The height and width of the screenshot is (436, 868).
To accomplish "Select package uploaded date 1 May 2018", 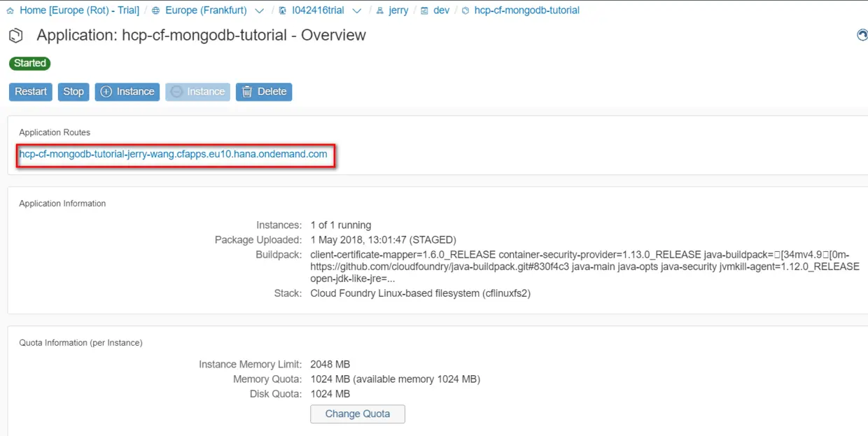I will (x=384, y=240).
